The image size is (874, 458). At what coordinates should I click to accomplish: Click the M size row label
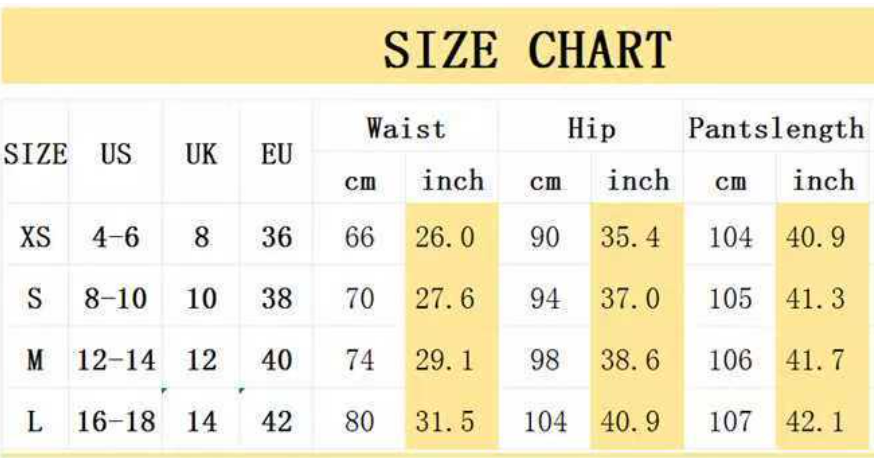tap(35, 360)
